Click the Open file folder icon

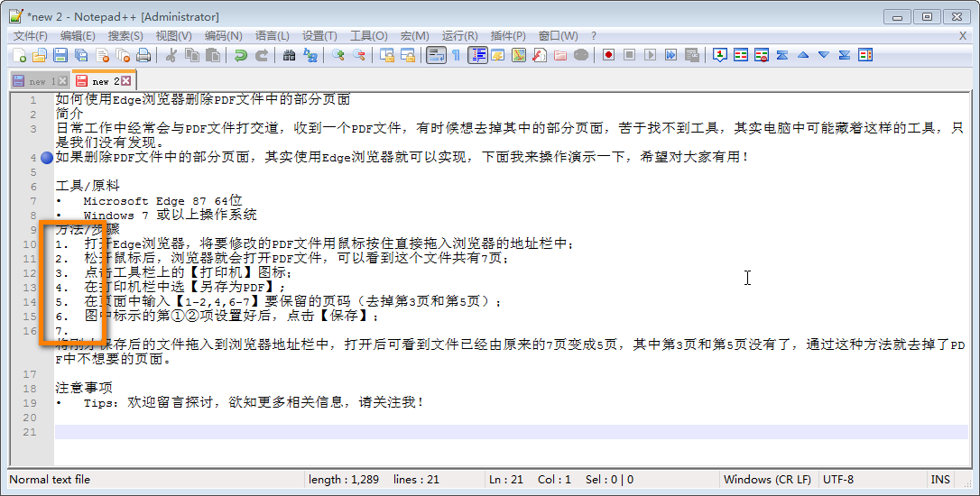pyautogui.click(x=40, y=55)
